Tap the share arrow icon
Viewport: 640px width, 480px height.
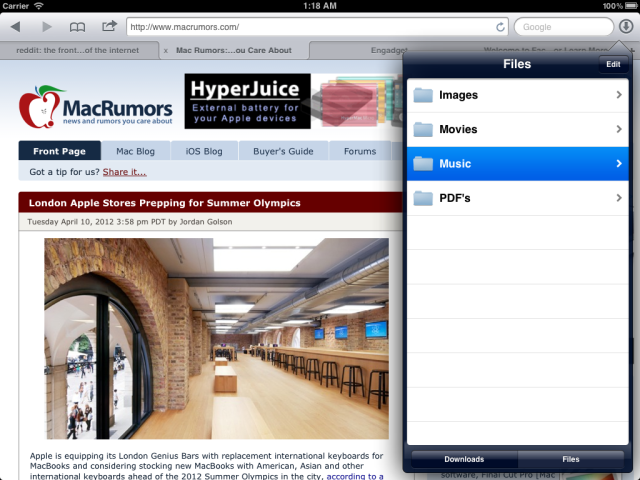pyautogui.click(x=109, y=26)
